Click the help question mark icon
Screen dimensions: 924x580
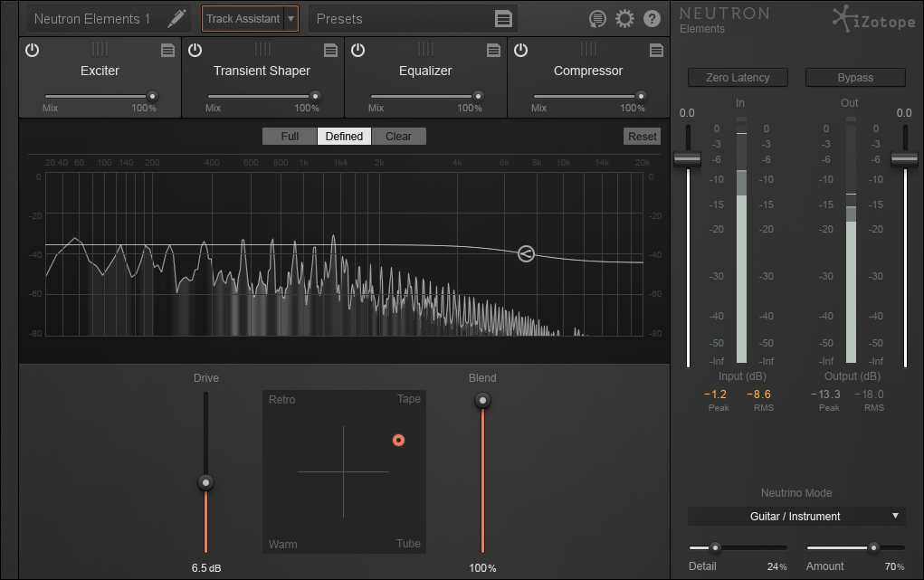tap(652, 19)
